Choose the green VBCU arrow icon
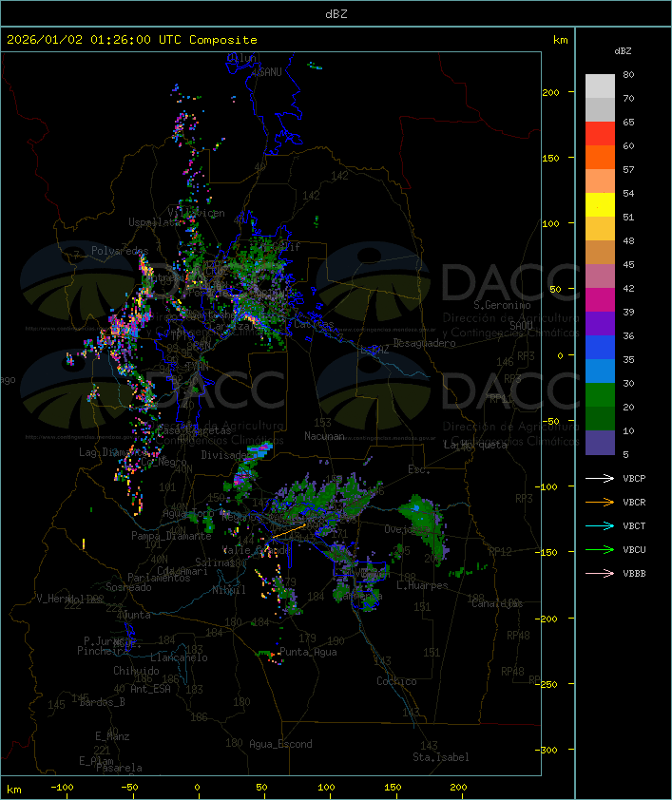The height and width of the screenshot is (800, 672). coord(600,549)
